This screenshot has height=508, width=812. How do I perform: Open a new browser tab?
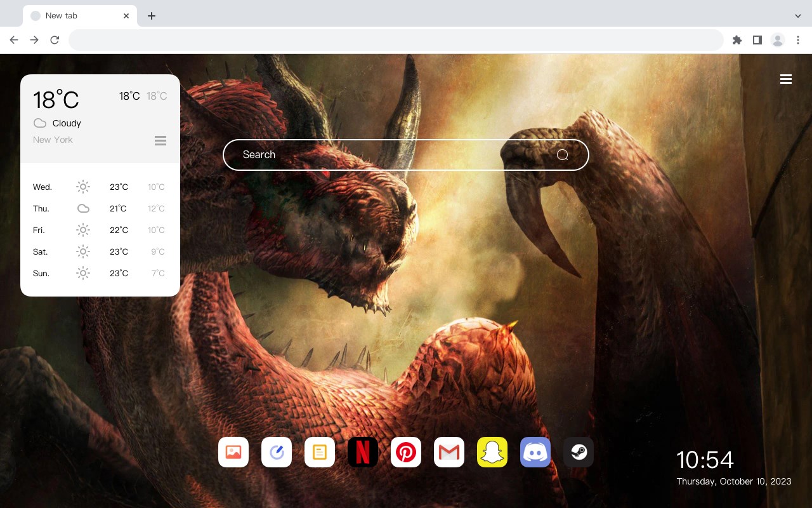(151, 16)
